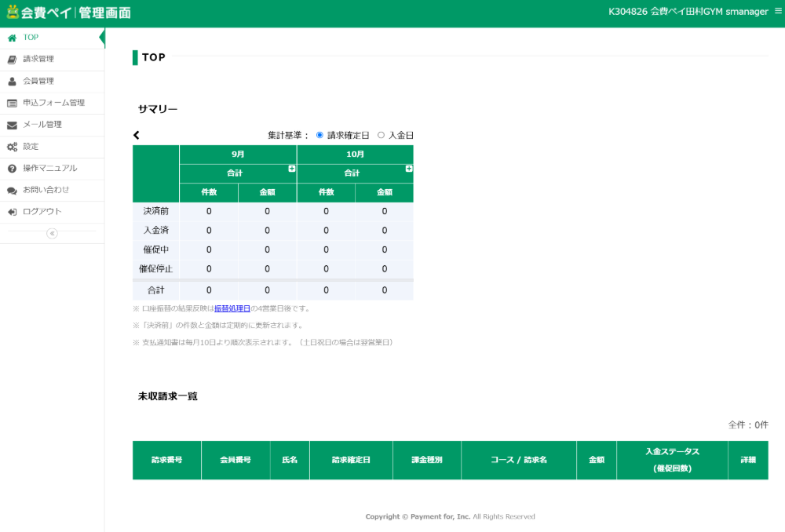This screenshot has width=785, height=532.
Task: Click the 入金ステータス (催促回数) column header
Action: coord(673,461)
